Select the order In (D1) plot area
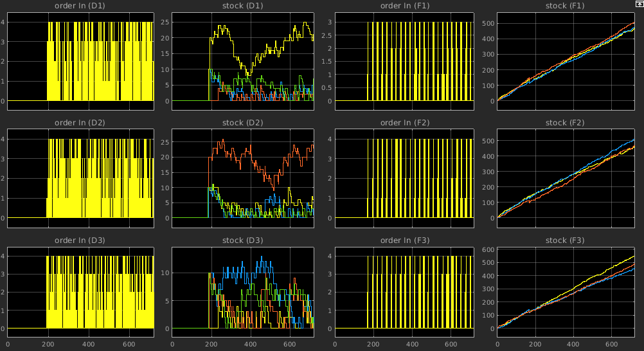 click(x=80, y=61)
